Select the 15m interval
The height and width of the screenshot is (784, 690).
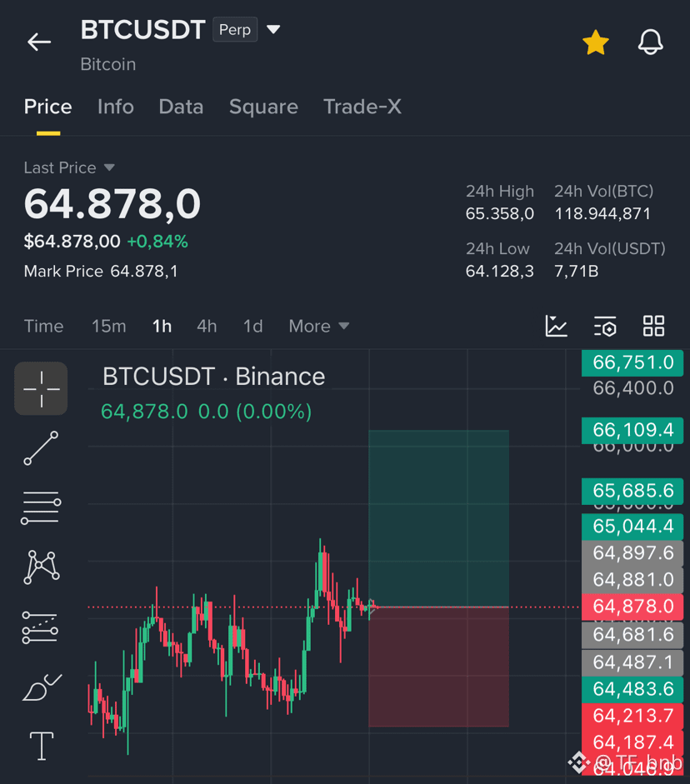click(108, 326)
